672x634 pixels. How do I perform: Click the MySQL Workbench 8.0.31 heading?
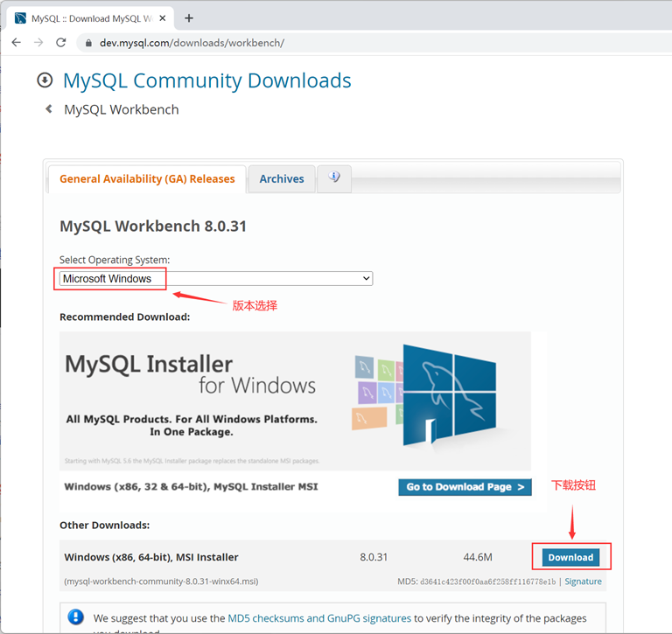point(153,226)
